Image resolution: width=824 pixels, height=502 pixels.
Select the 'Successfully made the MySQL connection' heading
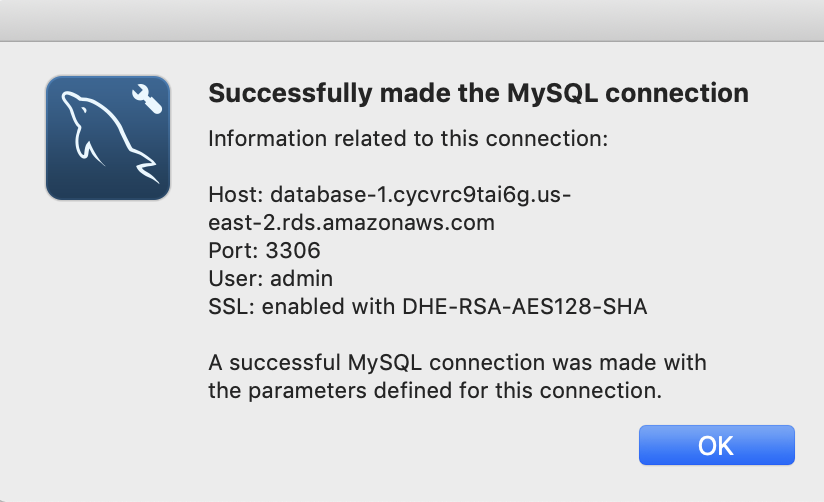pos(478,94)
